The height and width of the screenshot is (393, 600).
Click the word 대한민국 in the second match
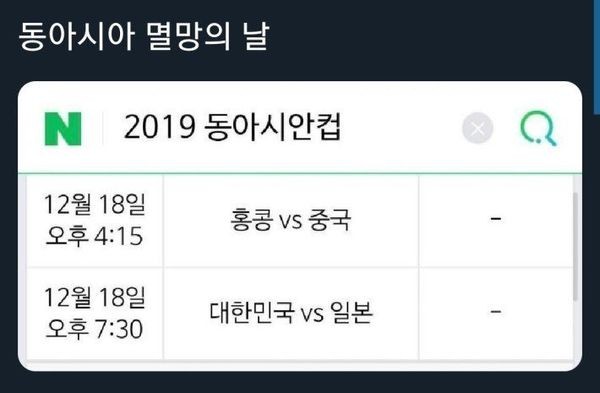[252, 312]
